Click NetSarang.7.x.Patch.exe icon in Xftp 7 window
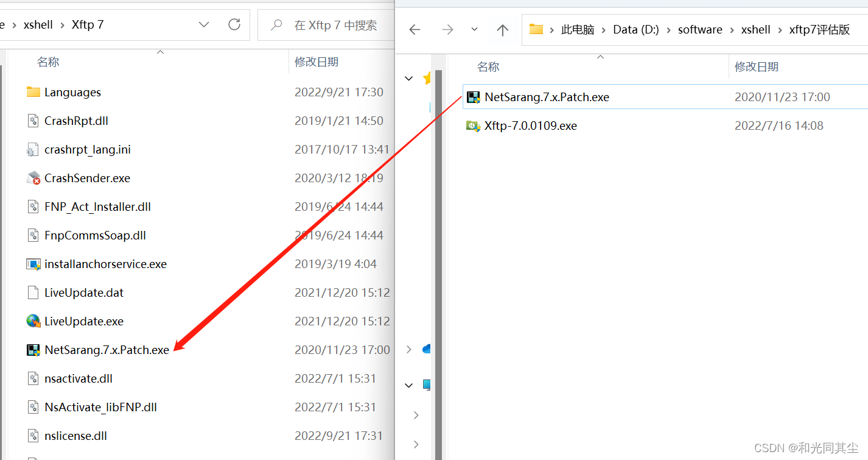Image resolution: width=868 pixels, height=460 pixels. [x=33, y=350]
